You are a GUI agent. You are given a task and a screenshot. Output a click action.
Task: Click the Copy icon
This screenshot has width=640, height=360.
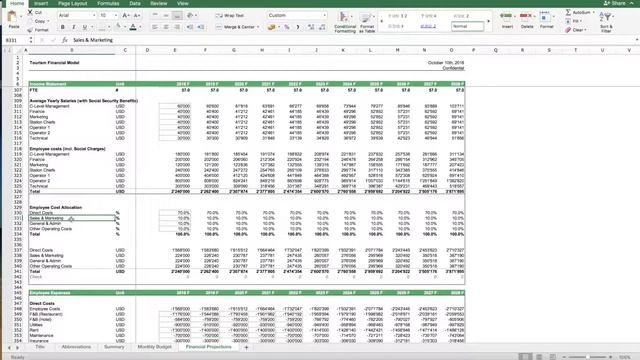pos(30,21)
